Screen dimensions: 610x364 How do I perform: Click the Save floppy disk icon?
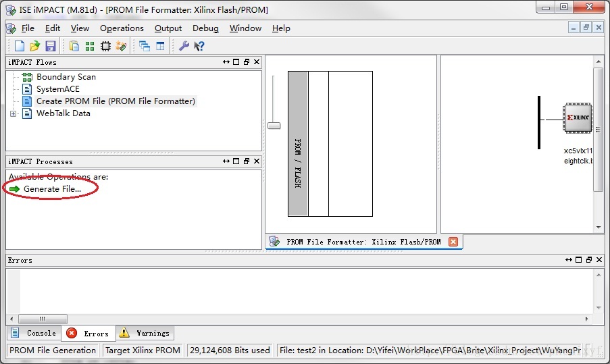51,46
